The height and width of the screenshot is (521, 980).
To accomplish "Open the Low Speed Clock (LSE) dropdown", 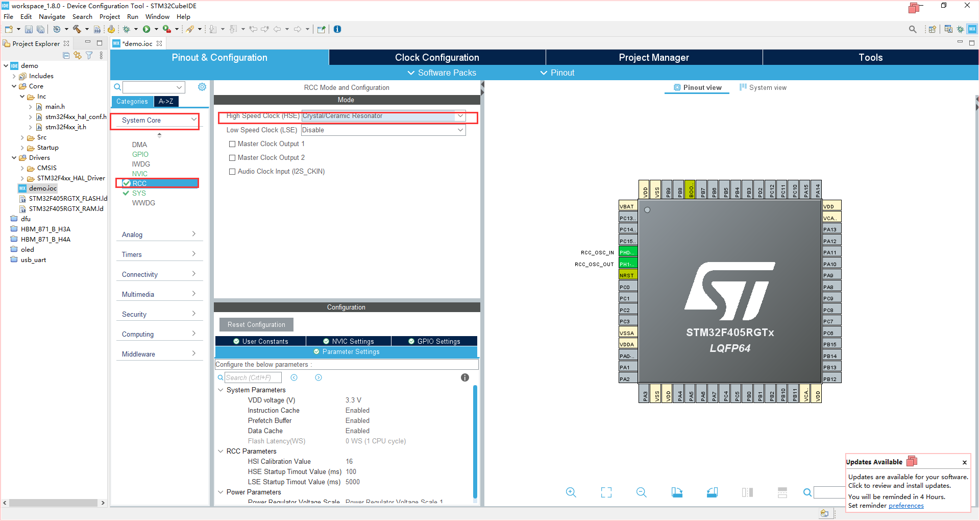I will tap(383, 130).
